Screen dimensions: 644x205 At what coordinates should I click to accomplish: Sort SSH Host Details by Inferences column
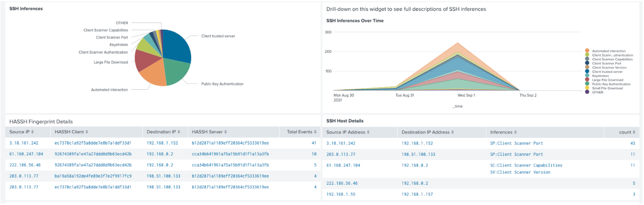(503, 132)
